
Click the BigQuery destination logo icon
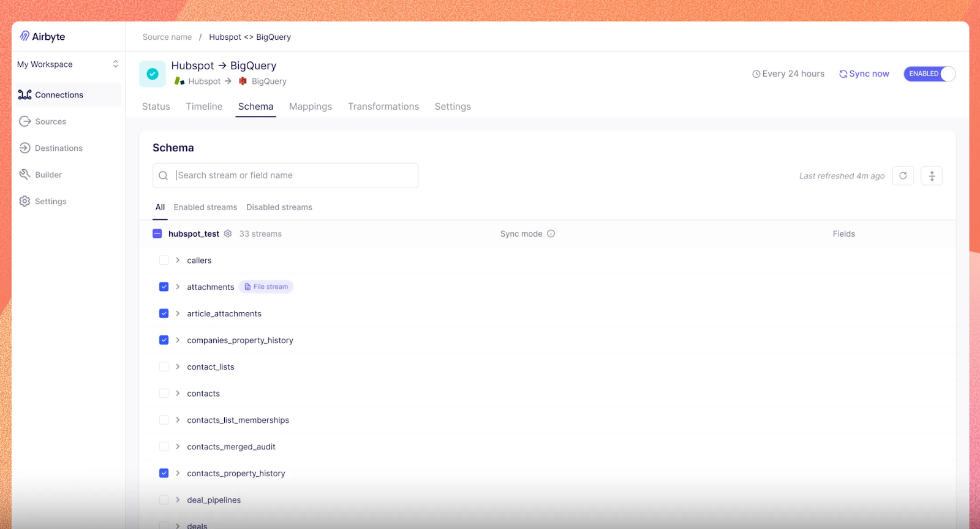point(243,81)
